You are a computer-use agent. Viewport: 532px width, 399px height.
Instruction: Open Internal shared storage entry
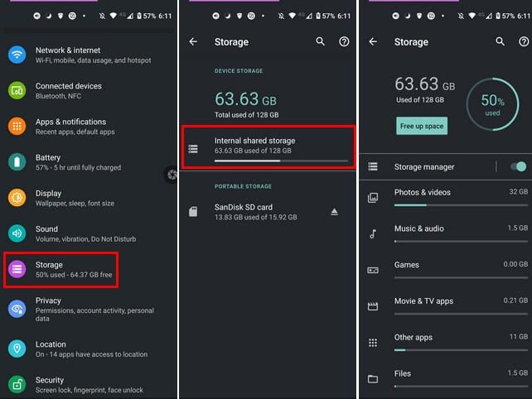coord(268,147)
